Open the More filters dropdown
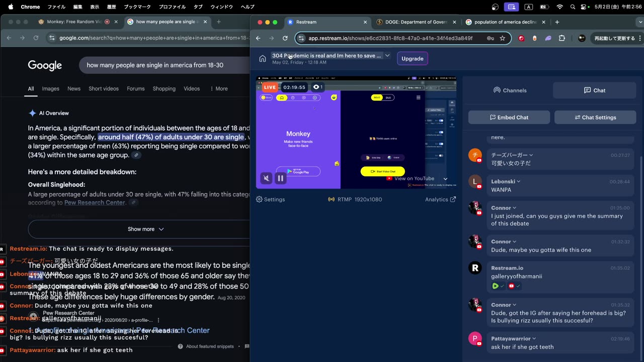The width and height of the screenshot is (644, 362). pyautogui.click(x=219, y=88)
